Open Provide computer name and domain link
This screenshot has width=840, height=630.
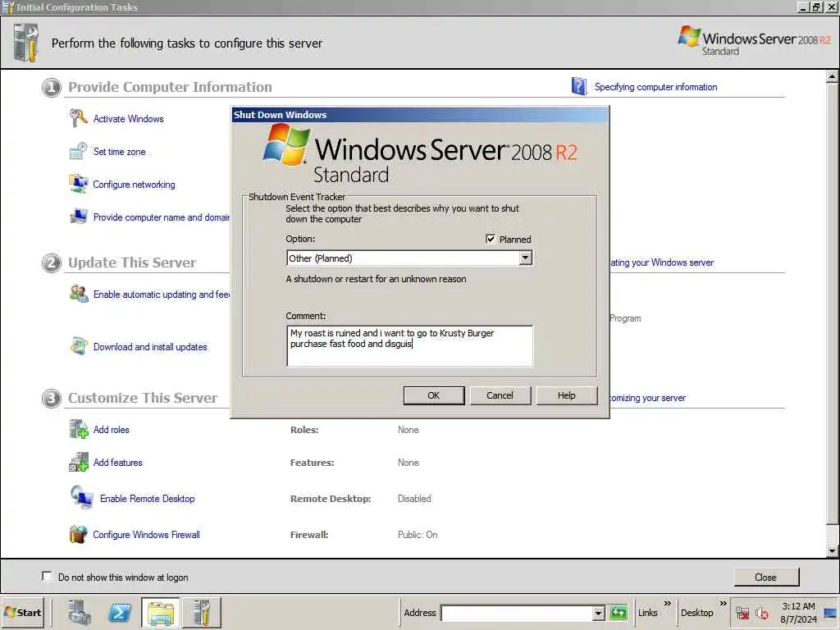point(162,217)
